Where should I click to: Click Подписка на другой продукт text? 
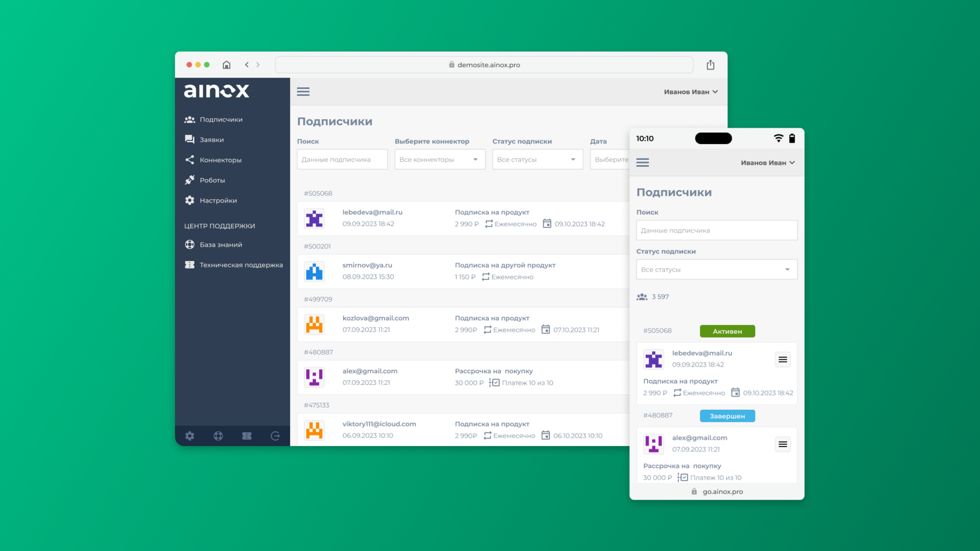(x=505, y=265)
